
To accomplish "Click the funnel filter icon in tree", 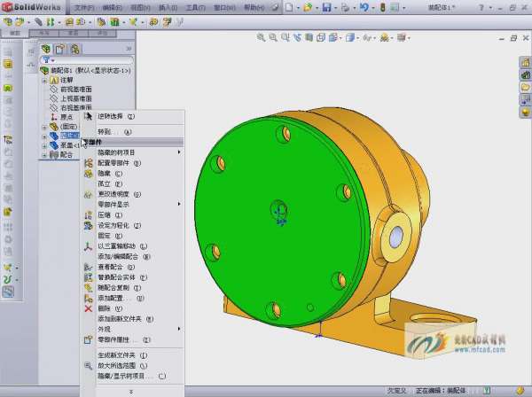I will coord(46,60).
